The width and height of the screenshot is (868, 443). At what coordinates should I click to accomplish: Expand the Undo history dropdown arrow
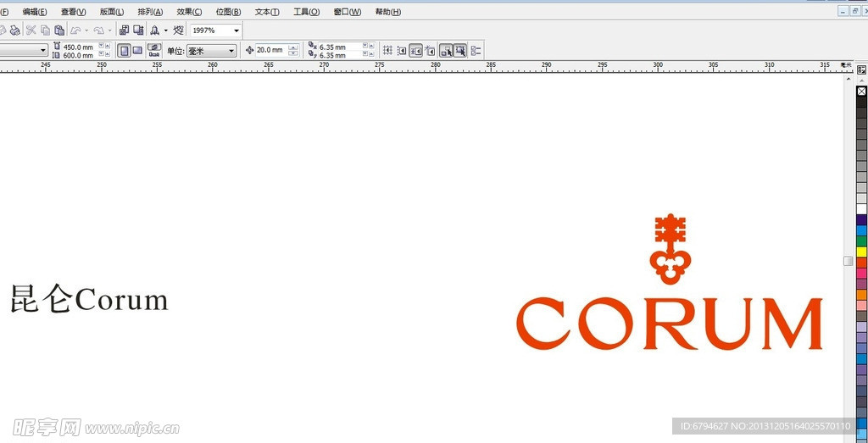(x=86, y=30)
